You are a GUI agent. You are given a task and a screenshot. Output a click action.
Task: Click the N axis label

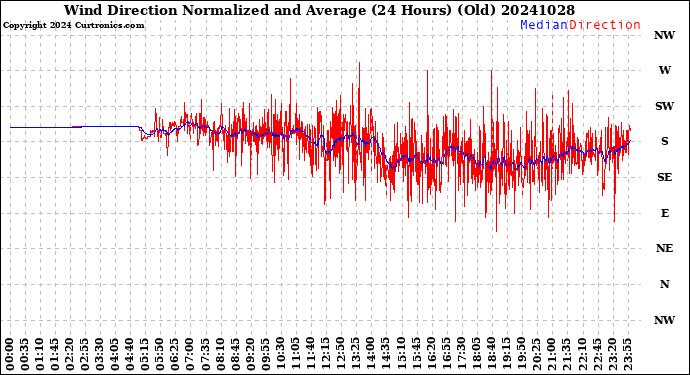[664, 284]
